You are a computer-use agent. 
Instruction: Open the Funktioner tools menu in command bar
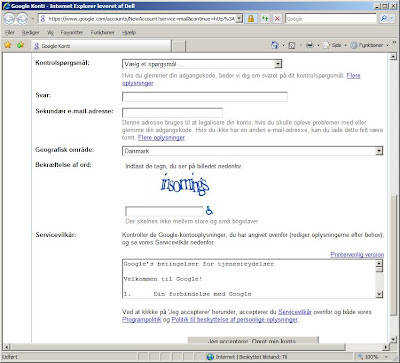click(x=369, y=45)
